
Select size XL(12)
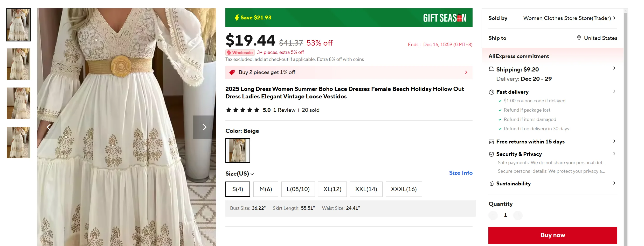tap(332, 189)
